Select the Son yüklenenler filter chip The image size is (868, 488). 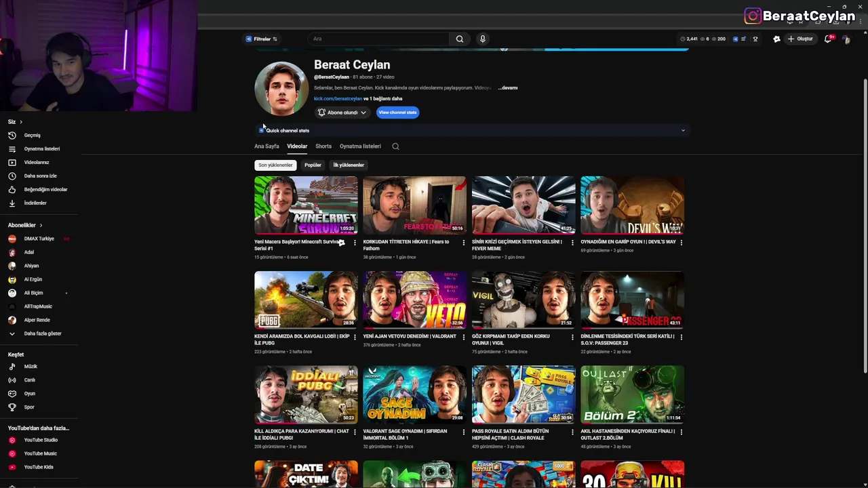pos(275,165)
